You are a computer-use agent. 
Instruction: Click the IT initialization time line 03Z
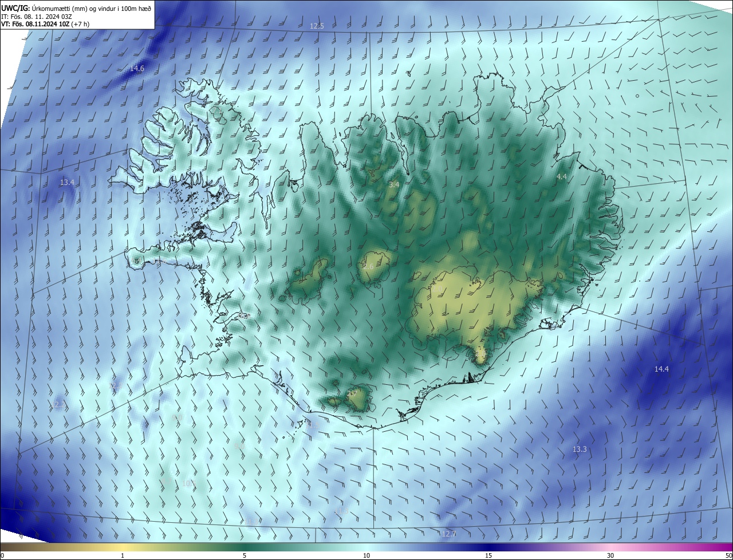click(x=36, y=16)
